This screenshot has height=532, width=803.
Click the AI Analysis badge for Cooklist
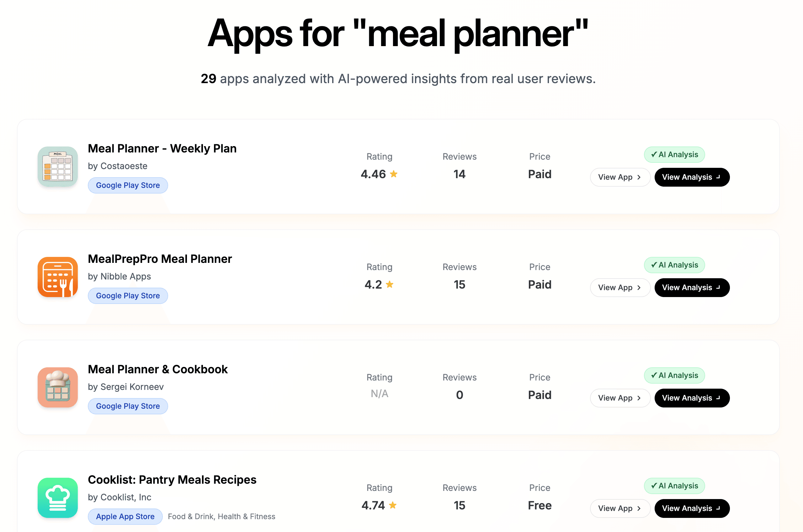(x=674, y=486)
